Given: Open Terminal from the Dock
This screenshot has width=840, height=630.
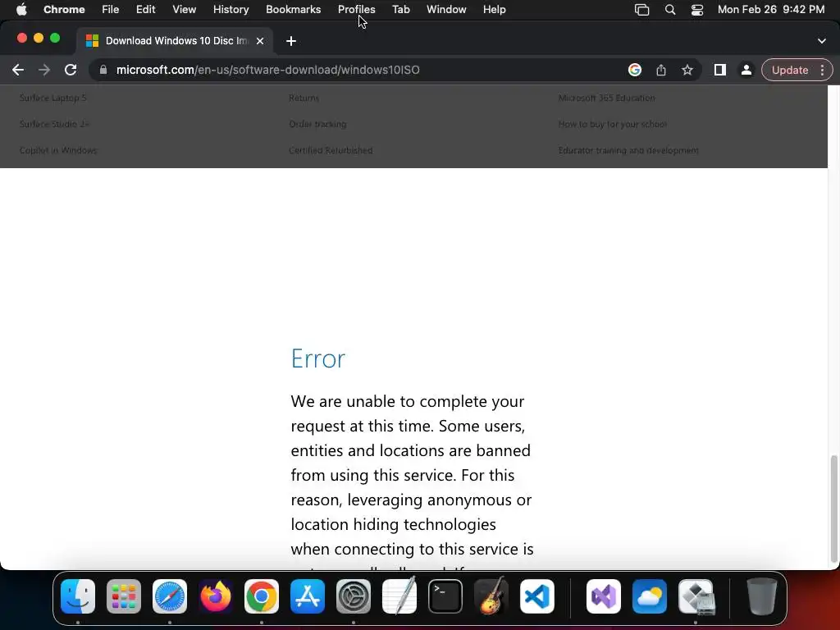Looking at the screenshot, I should pyautogui.click(x=445, y=596).
